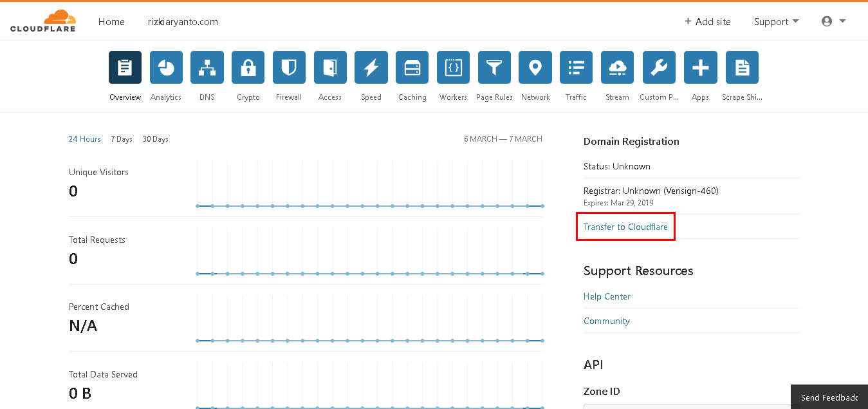
Task: Open the Analytics pie chart icon
Action: pyautogui.click(x=166, y=68)
